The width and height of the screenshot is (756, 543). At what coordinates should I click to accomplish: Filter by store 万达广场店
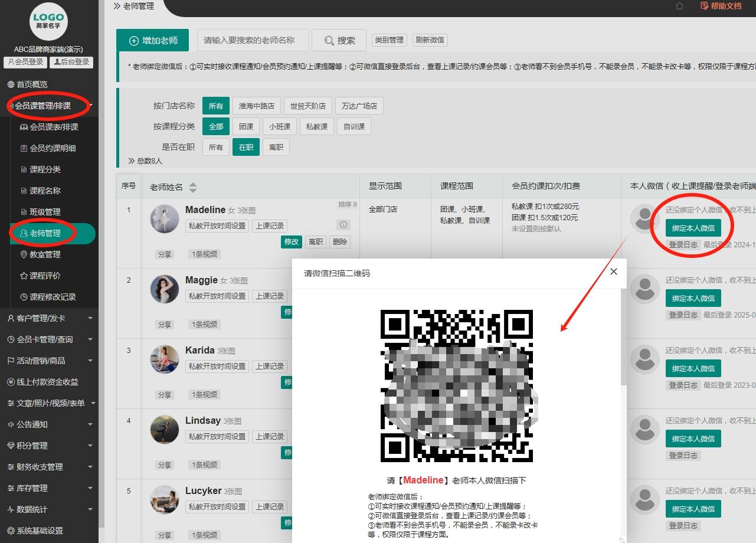tap(359, 106)
